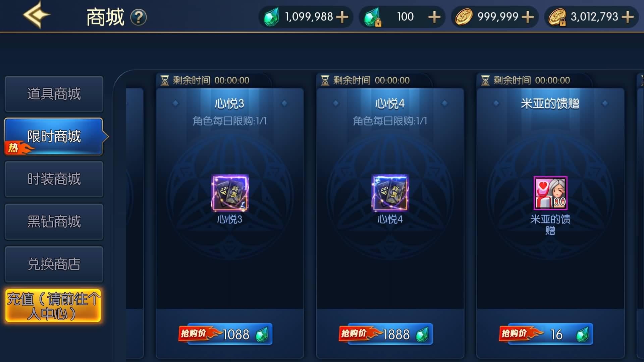The image size is (644, 362).
Task: Add more green diamonds with plus icon
Action: 342,17
